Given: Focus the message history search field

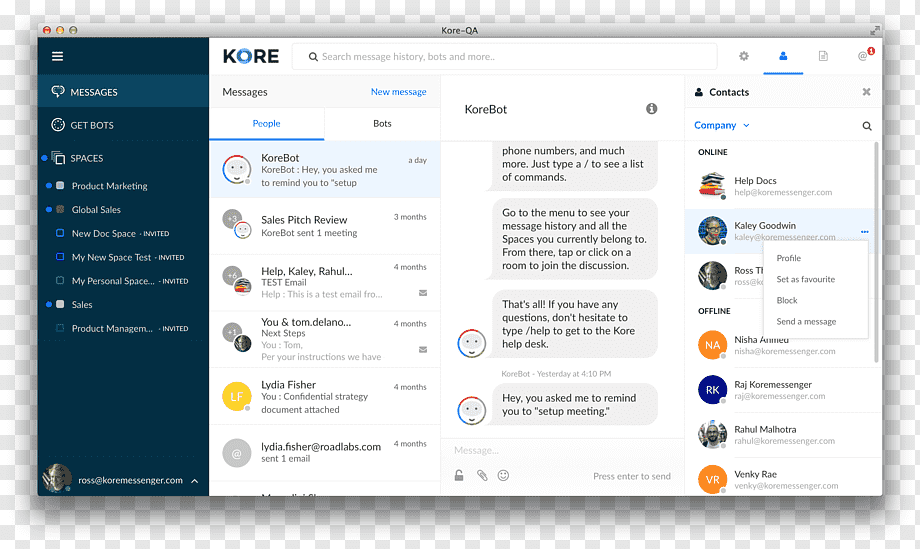Looking at the screenshot, I should [505, 57].
